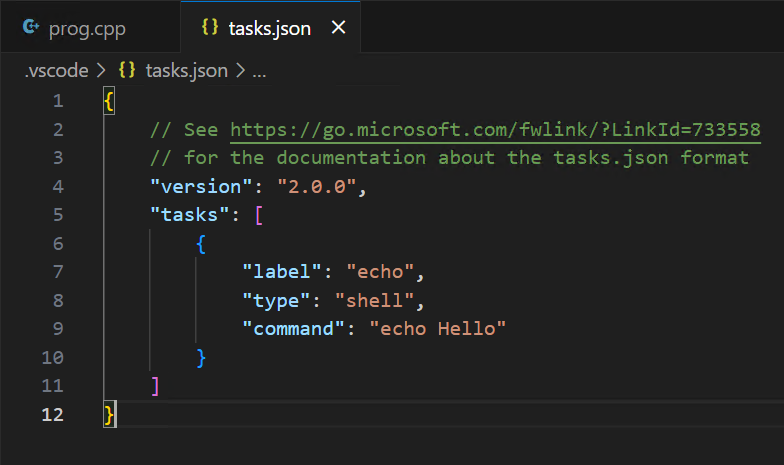Place cursor on the "tasks" key
The height and width of the screenshot is (465, 784).
[190, 215]
